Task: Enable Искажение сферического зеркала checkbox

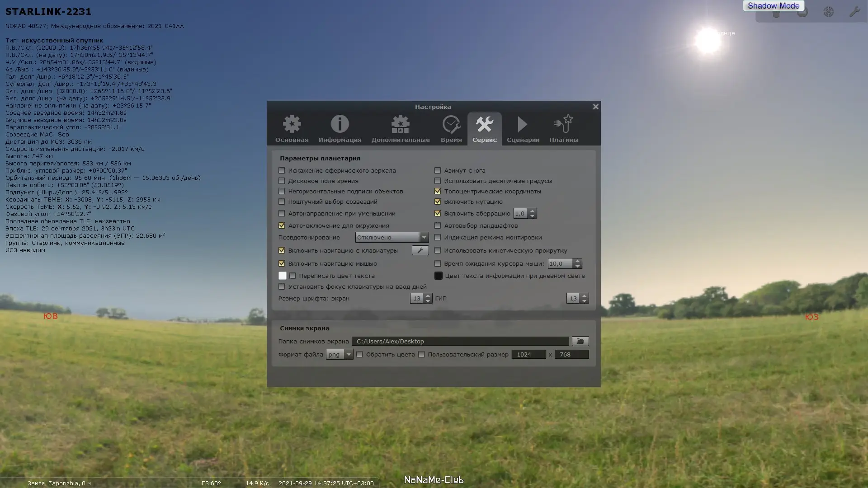Action: click(282, 170)
